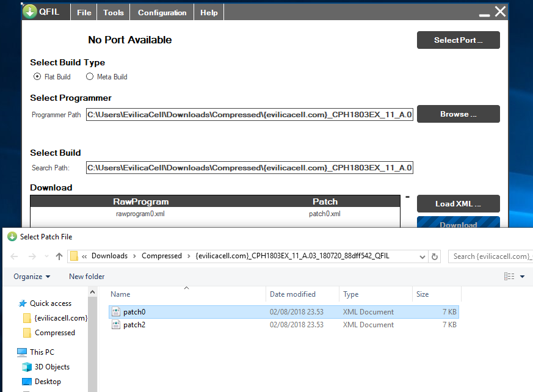This screenshot has width=533, height=392.
Task: Select the Flat Build radio button
Action: click(37, 76)
